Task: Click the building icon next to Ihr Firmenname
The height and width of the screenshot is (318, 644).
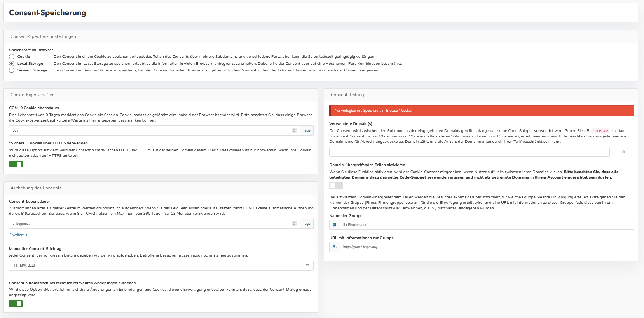Action: 334,225
